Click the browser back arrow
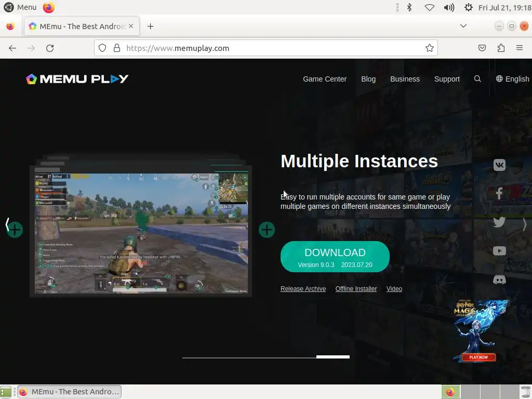Screen dimensions: 532x399 pos(12,48)
